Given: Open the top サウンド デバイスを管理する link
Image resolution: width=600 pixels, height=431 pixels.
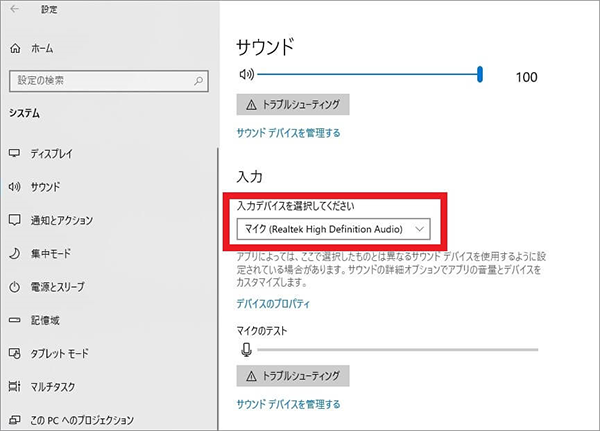Looking at the screenshot, I should click(x=288, y=132).
